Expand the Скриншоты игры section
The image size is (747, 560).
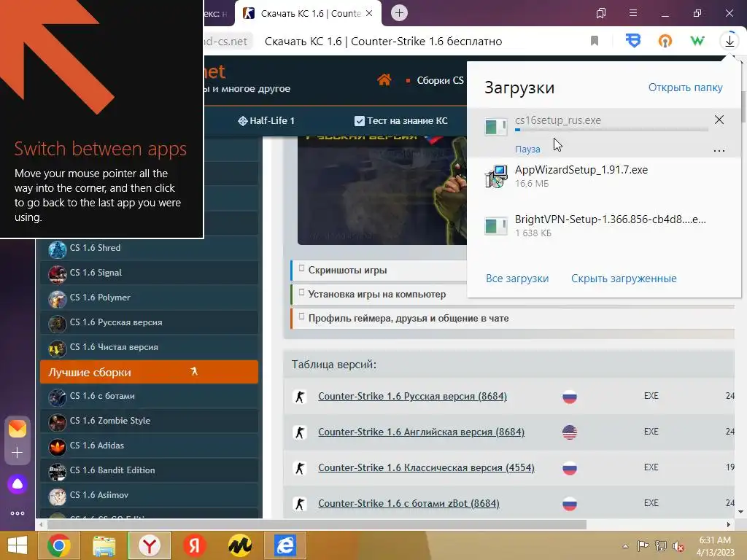point(379,270)
